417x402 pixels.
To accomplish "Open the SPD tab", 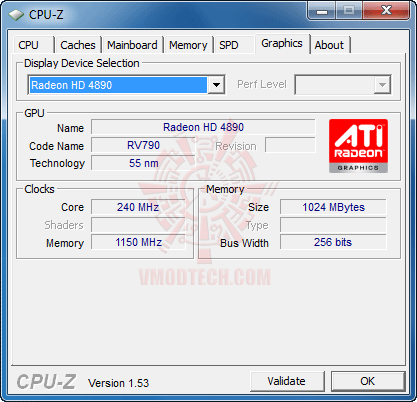I will pyautogui.click(x=234, y=45).
